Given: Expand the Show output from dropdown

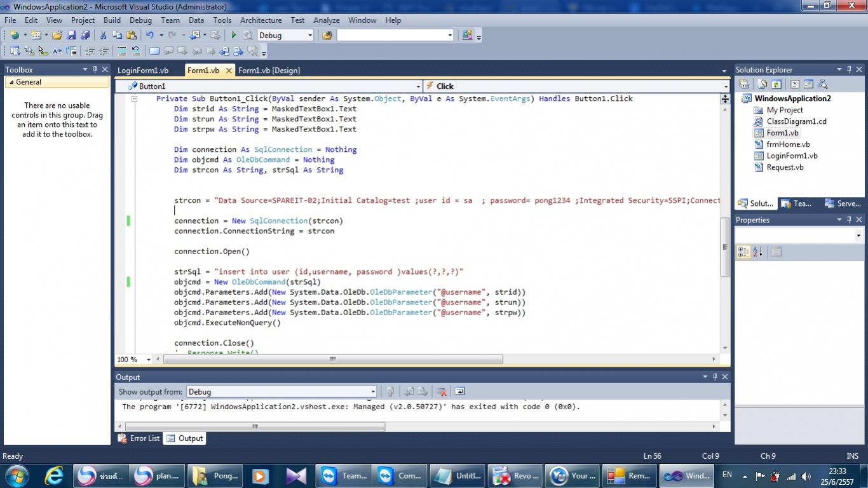Looking at the screenshot, I should click(x=372, y=392).
